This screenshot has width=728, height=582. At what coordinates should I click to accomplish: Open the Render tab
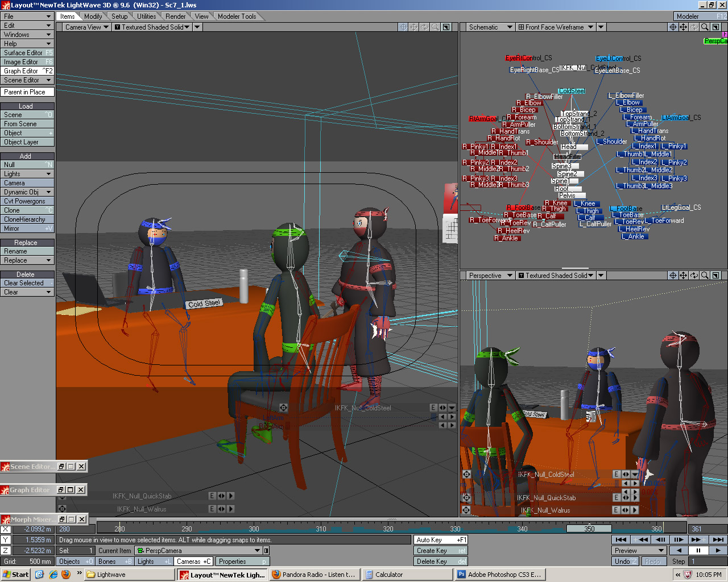pos(175,16)
